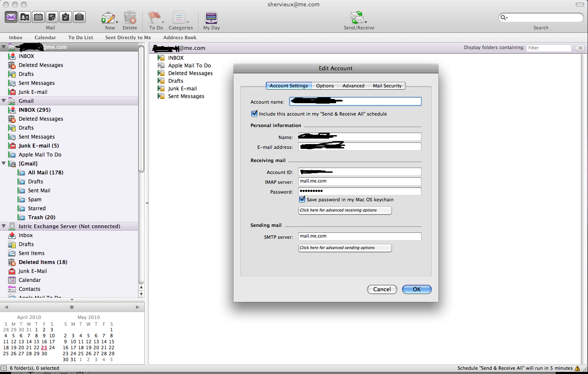The width and height of the screenshot is (588, 374).
Task: Click the warning icon in the status bar
Action: point(577,368)
